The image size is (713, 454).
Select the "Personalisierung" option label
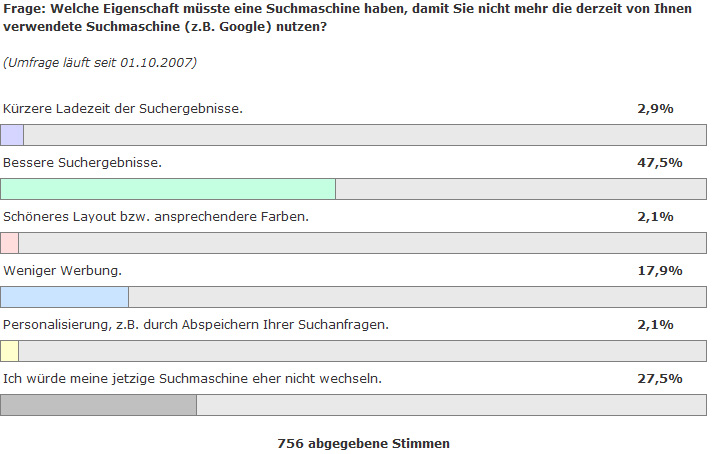196,324
